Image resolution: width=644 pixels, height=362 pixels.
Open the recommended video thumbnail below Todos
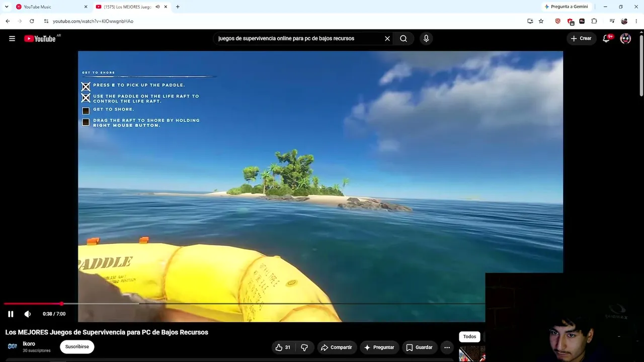(472, 354)
